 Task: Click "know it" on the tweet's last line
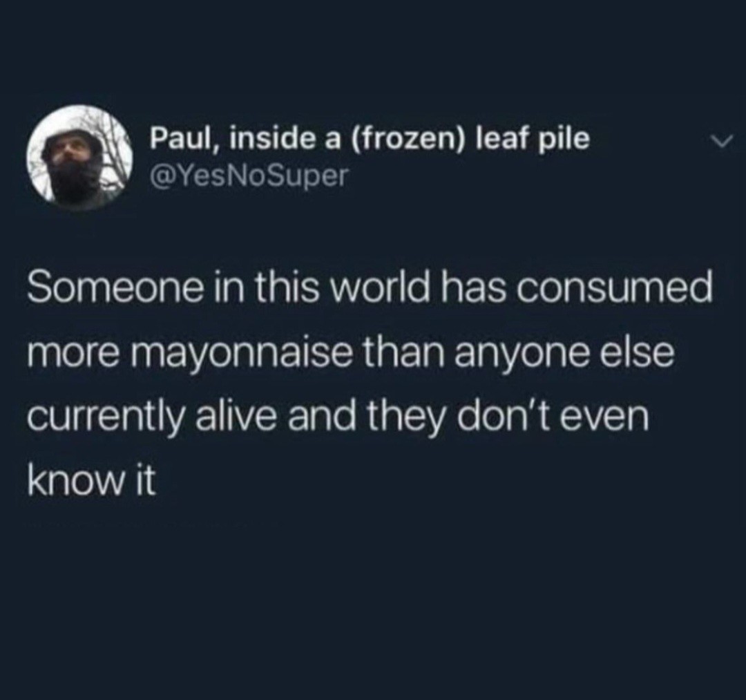click(91, 482)
